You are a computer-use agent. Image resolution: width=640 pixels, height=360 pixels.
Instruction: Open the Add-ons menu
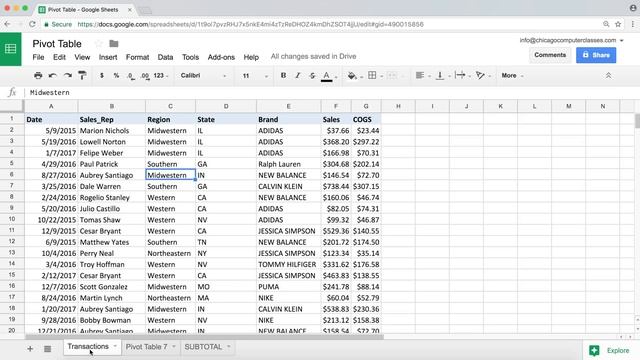(221, 57)
